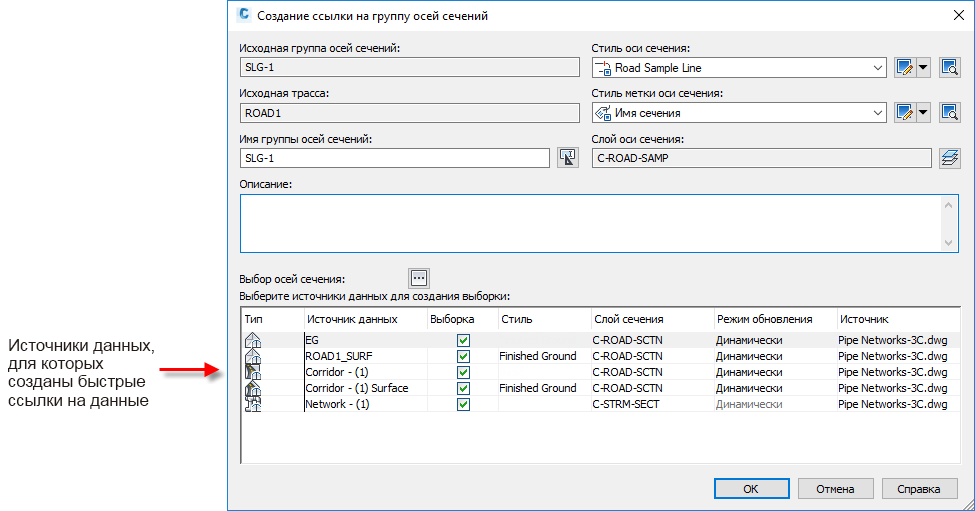975x511 pixels.
Task: Uncheck the sample checkbox for EG
Action: [x=463, y=341]
